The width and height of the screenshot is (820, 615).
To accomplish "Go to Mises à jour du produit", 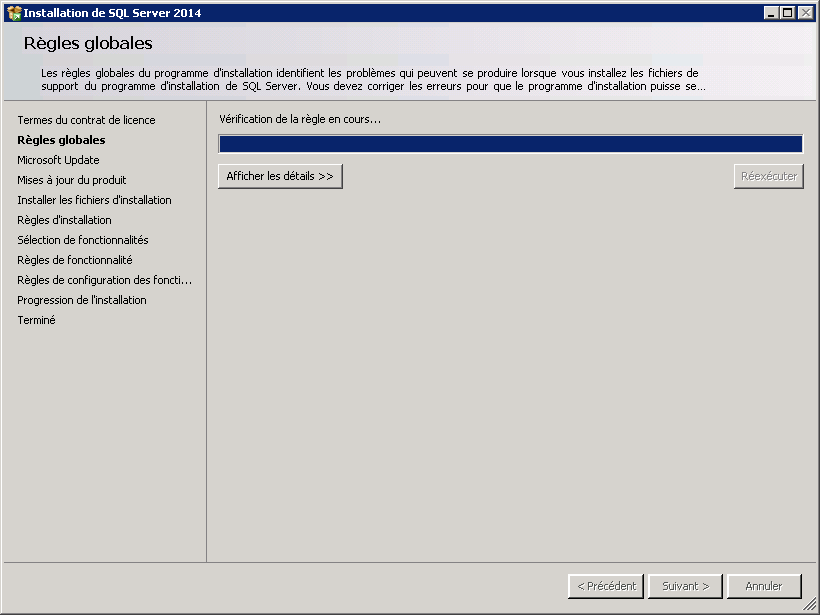I will pyautogui.click(x=71, y=180).
